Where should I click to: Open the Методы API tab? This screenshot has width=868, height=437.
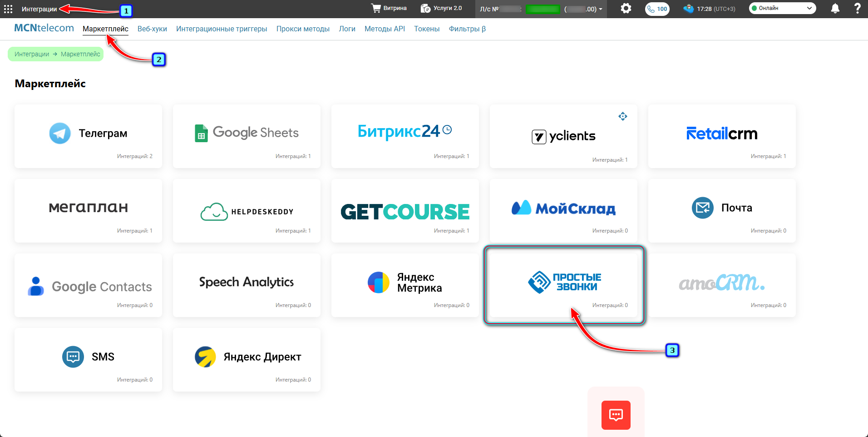pos(385,29)
